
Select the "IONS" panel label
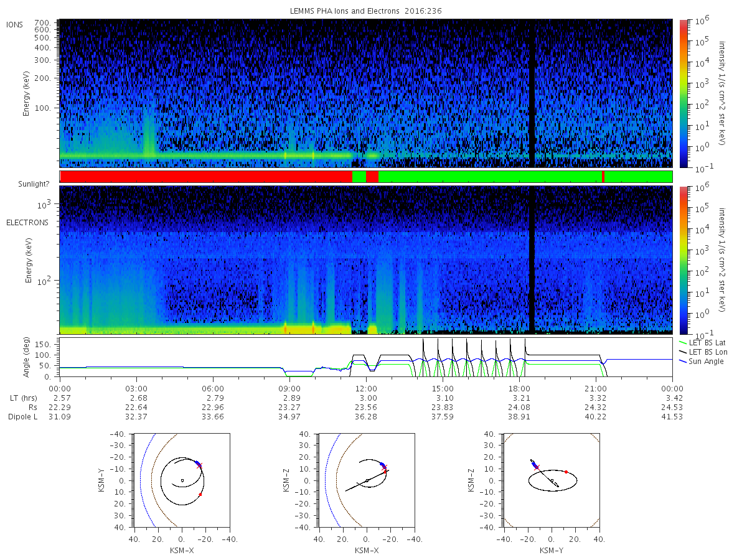15,24
